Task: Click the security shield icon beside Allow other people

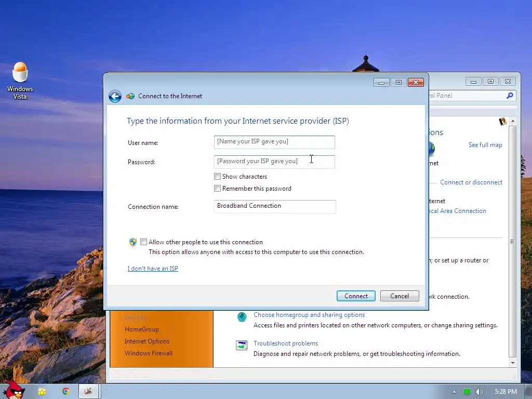Action: pos(133,242)
